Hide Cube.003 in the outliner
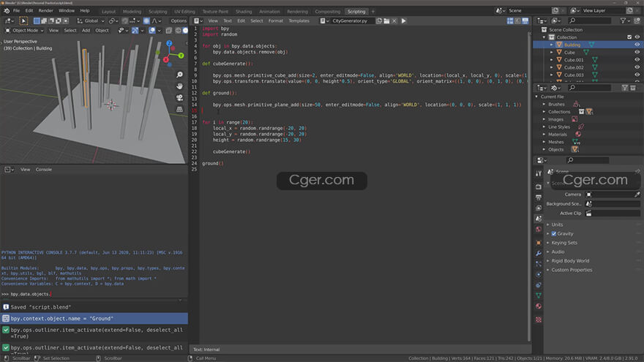 coord(637,75)
